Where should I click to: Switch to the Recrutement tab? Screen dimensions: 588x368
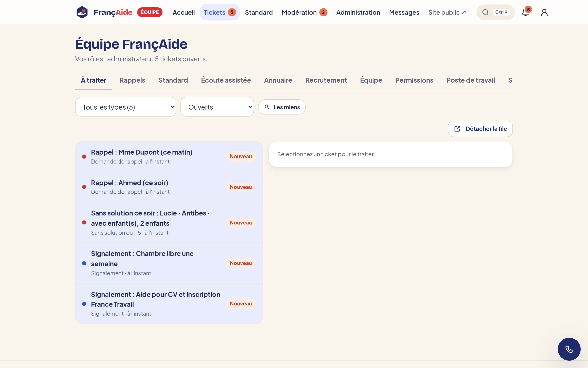pyautogui.click(x=326, y=80)
